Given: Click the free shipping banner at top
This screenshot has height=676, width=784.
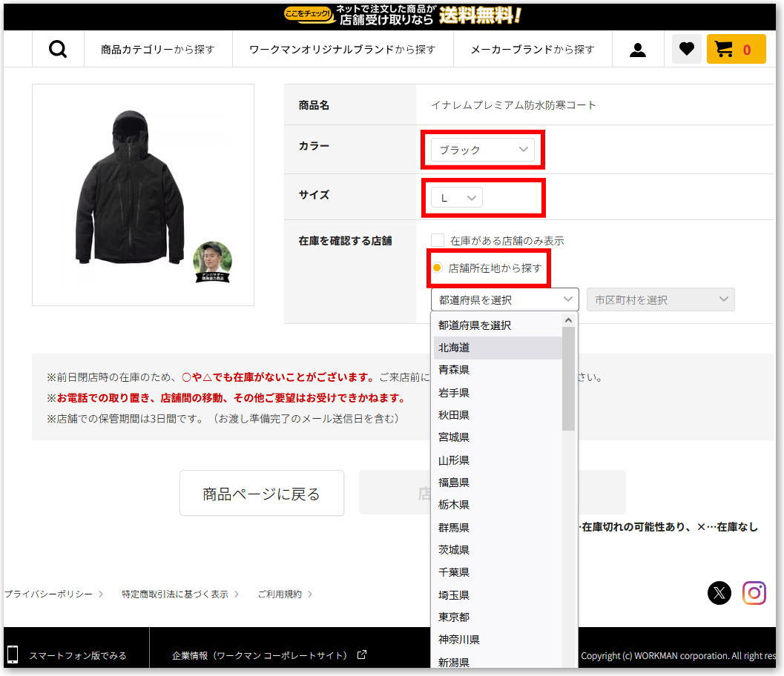Looking at the screenshot, I should 403,15.
